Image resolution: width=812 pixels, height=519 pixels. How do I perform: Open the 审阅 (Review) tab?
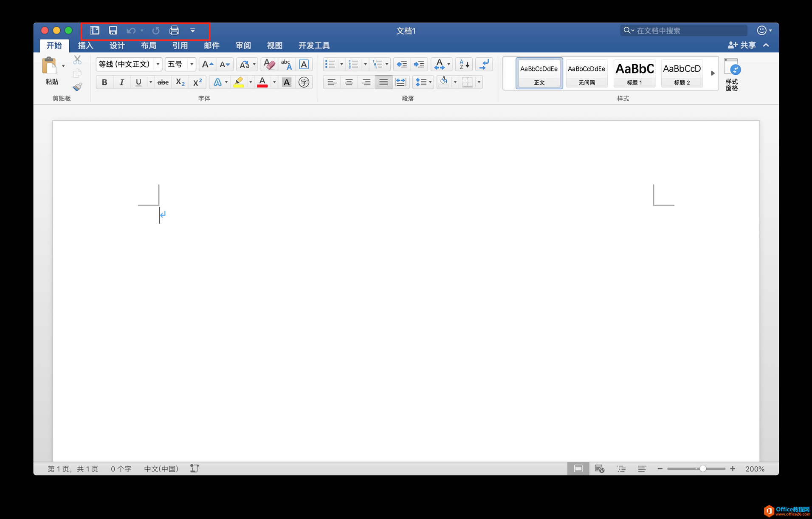[x=243, y=45]
